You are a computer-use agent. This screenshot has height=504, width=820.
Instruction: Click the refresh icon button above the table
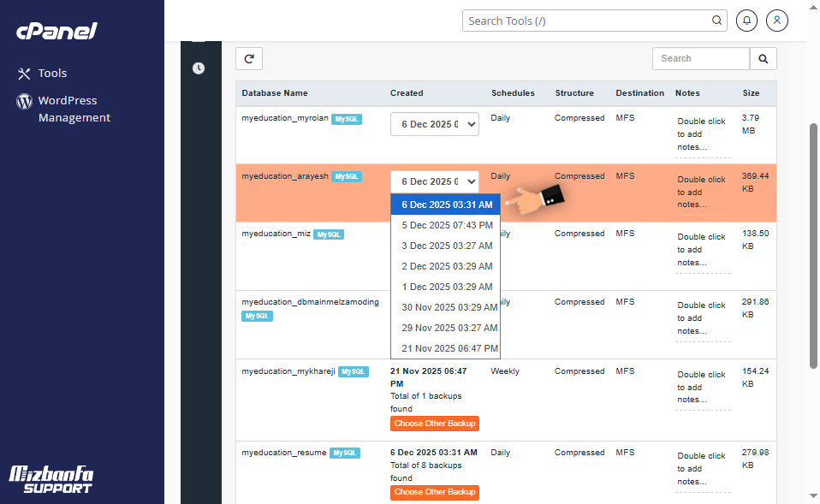[249, 59]
